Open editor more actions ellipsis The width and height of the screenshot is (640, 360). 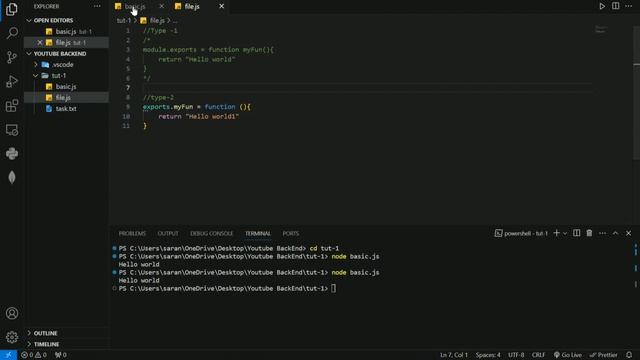coord(629,6)
